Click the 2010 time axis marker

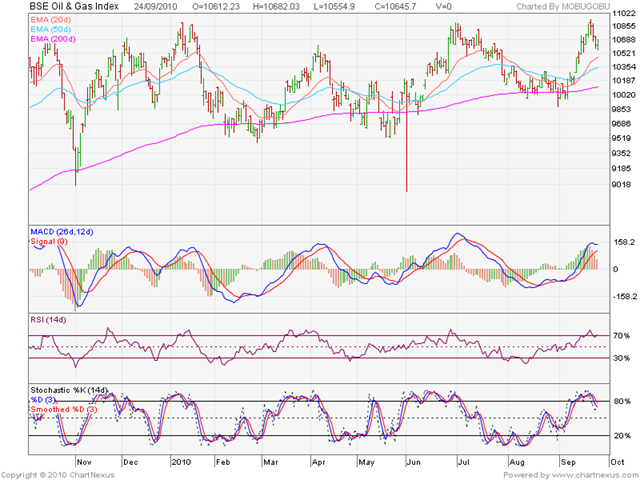pyautogui.click(x=181, y=462)
